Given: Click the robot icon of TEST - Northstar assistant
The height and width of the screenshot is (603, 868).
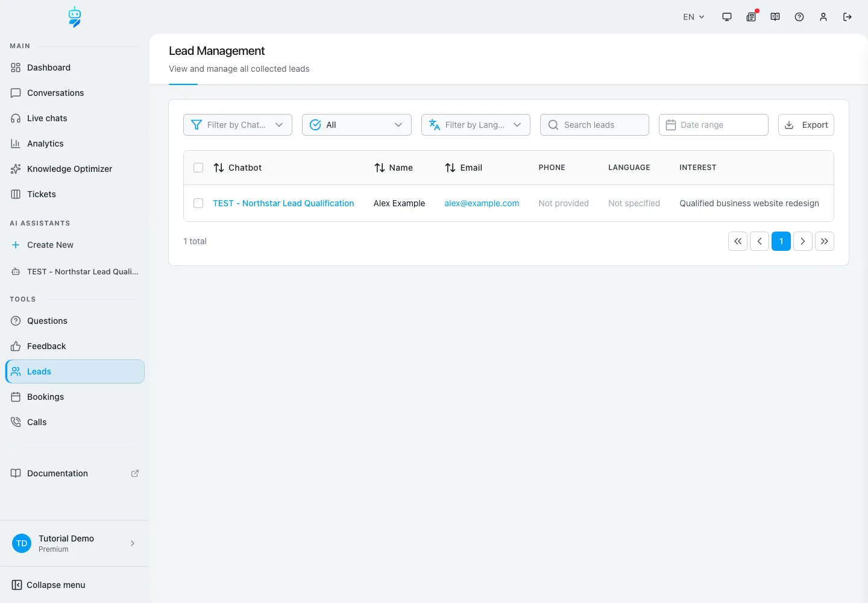Looking at the screenshot, I should click(x=16, y=272).
